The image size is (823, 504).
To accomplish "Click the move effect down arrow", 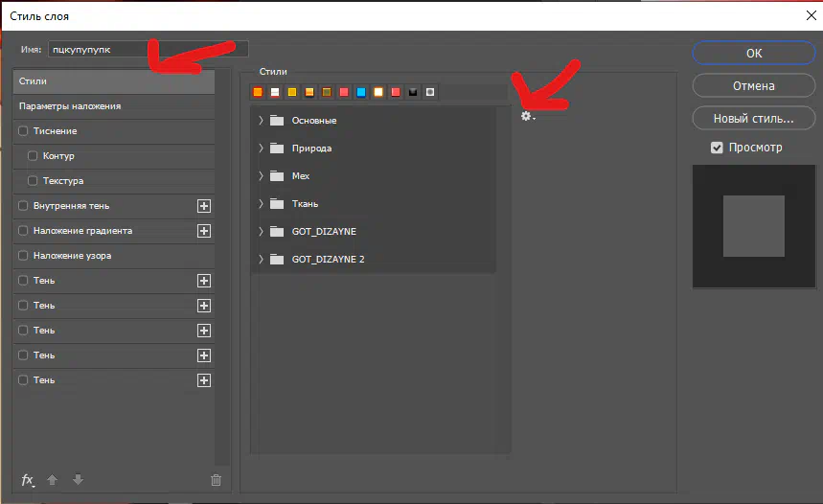I will click(78, 480).
